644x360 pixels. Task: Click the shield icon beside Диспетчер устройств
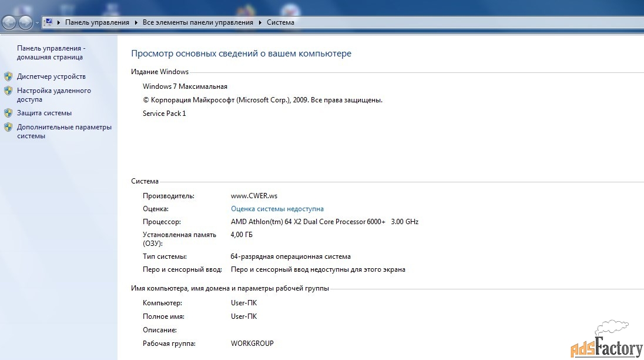(8, 76)
